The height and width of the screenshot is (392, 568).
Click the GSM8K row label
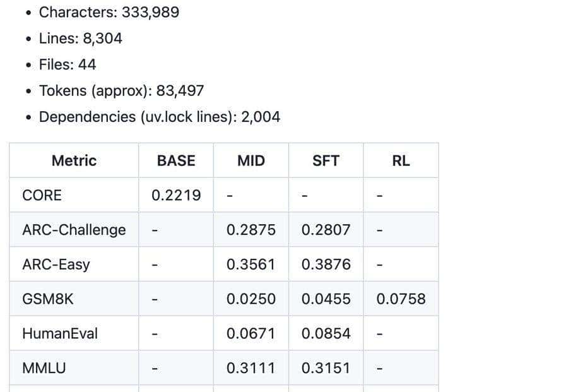click(x=48, y=299)
